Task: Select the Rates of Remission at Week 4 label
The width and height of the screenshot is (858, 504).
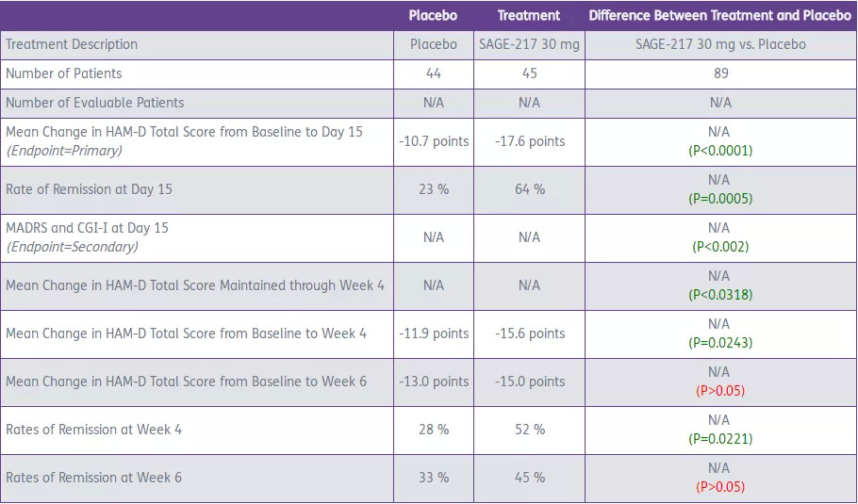Action: [x=94, y=430]
